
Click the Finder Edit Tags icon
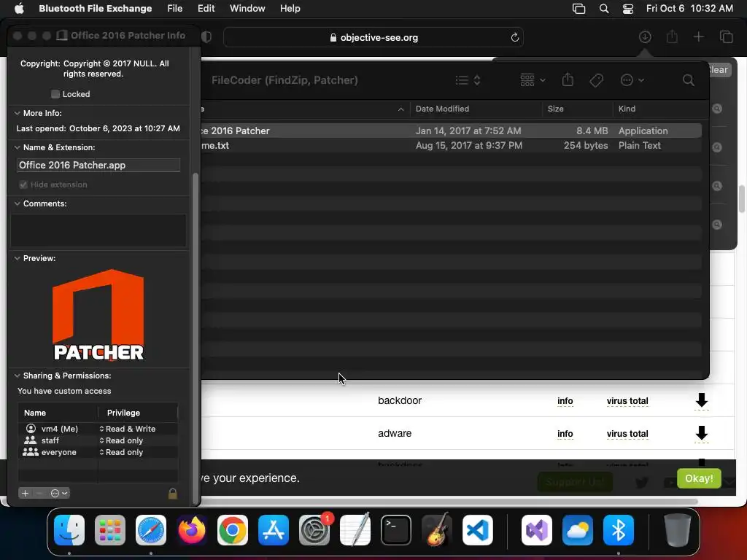point(596,80)
